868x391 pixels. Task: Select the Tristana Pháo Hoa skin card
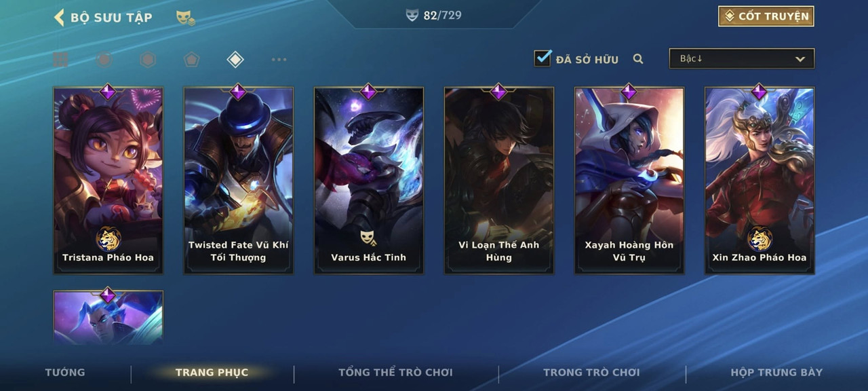[x=108, y=181]
